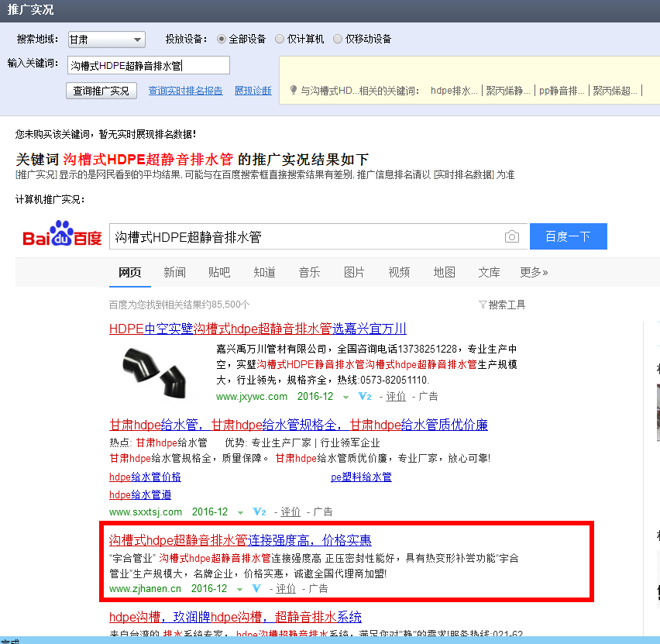Switch to the 文库 tab

[489, 272]
